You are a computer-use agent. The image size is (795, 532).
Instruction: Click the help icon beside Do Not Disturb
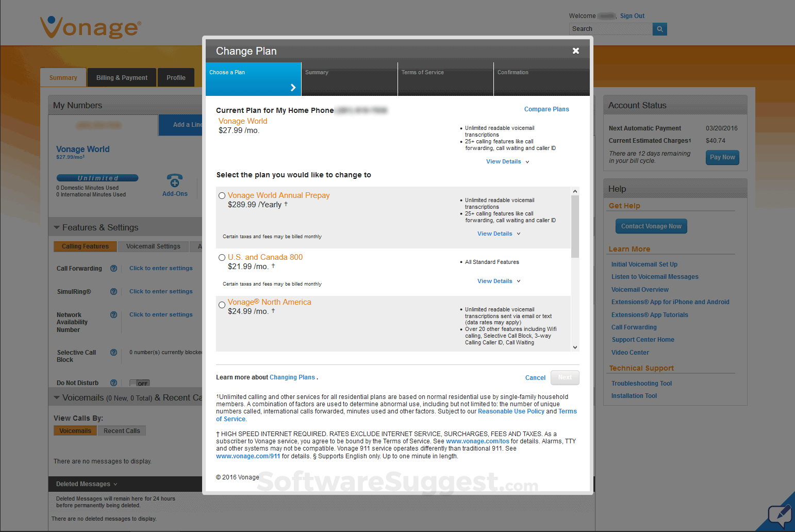point(113,382)
